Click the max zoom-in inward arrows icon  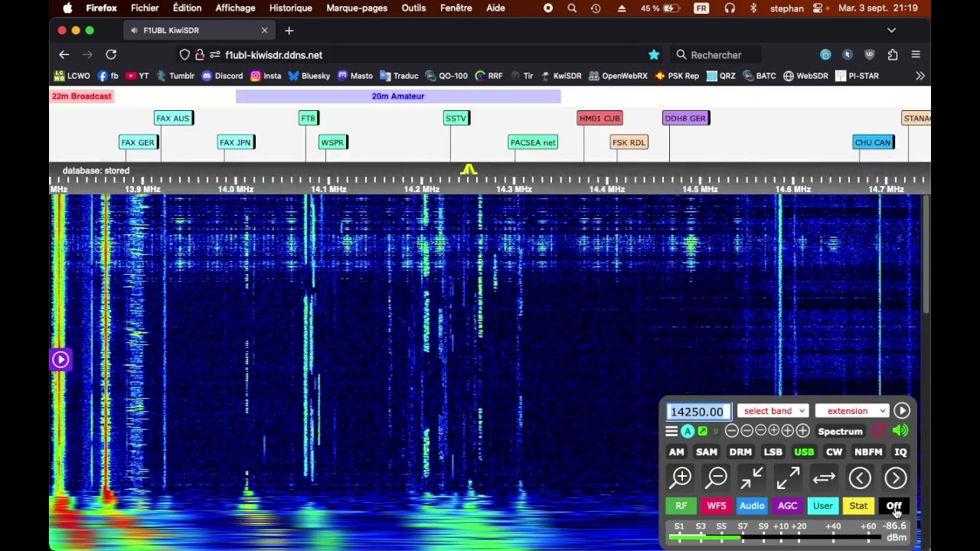752,478
